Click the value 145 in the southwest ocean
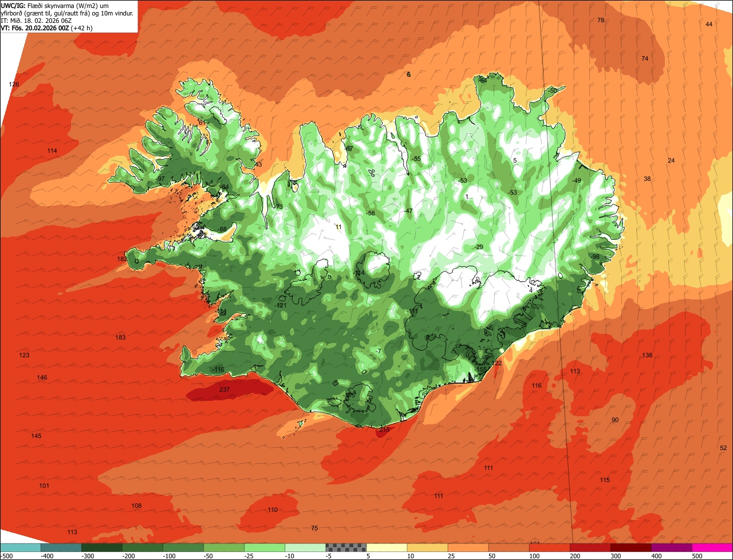The width and height of the screenshot is (733, 560). (36, 436)
